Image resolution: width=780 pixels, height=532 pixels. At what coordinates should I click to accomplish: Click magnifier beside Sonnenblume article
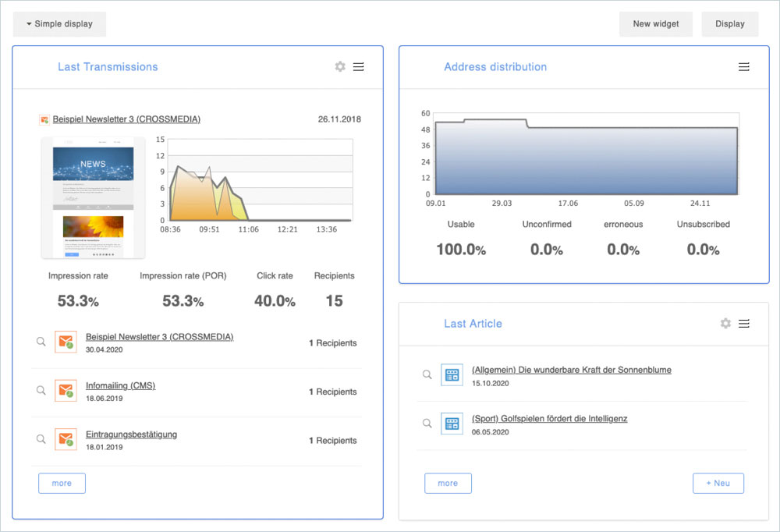[x=427, y=374]
